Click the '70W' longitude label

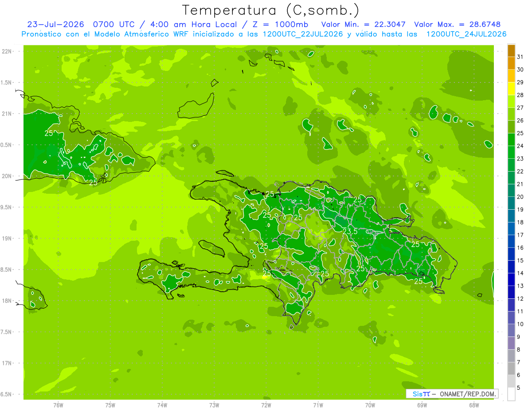tap(370, 405)
